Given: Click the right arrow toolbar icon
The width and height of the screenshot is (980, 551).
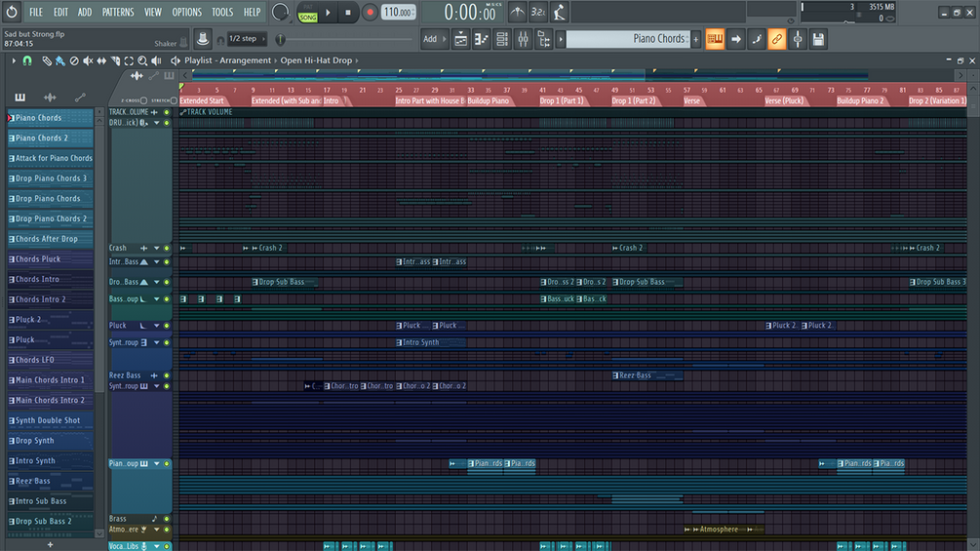Looking at the screenshot, I should [735, 39].
